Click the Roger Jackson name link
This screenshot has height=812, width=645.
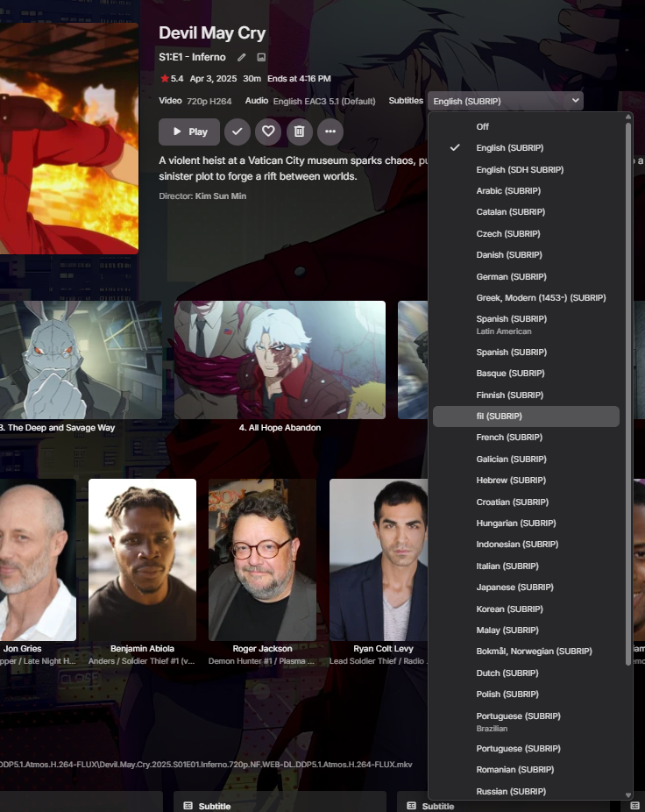pos(262,648)
